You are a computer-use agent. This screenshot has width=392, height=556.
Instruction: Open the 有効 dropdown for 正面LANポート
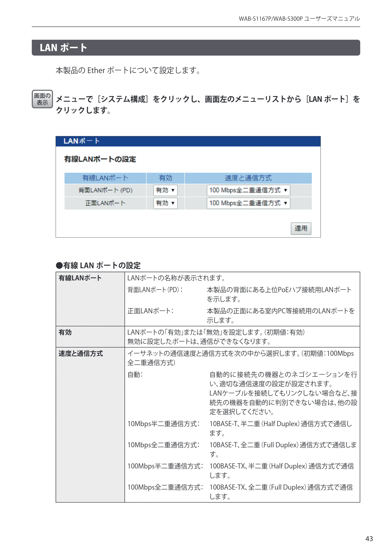pyautogui.click(x=165, y=203)
